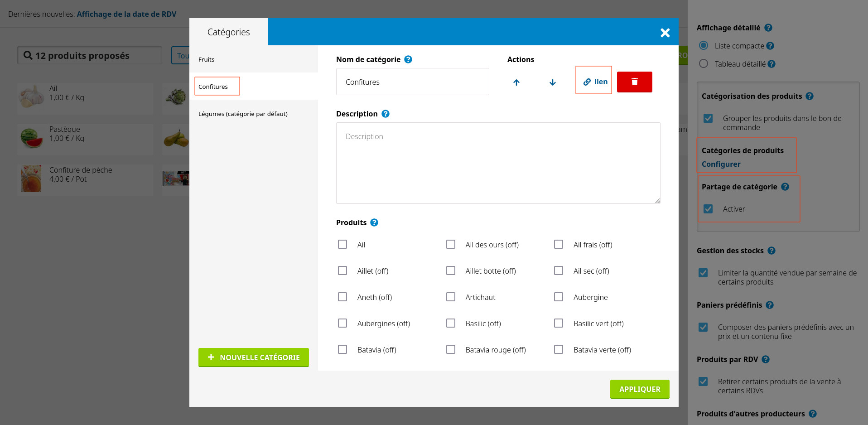
Task: Close the Catégories dialog with X
Action: pyautogui.click(x=665, y=33)
